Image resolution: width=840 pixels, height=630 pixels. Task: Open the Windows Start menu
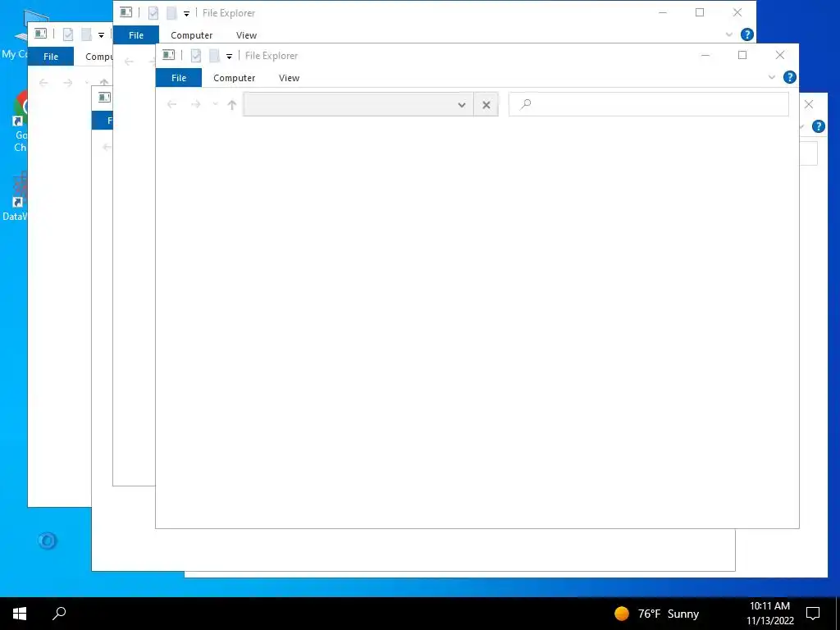coord(20,614)
